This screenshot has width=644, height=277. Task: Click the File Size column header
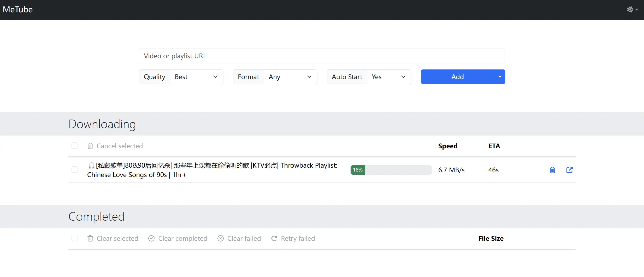(x=491, y=238)
